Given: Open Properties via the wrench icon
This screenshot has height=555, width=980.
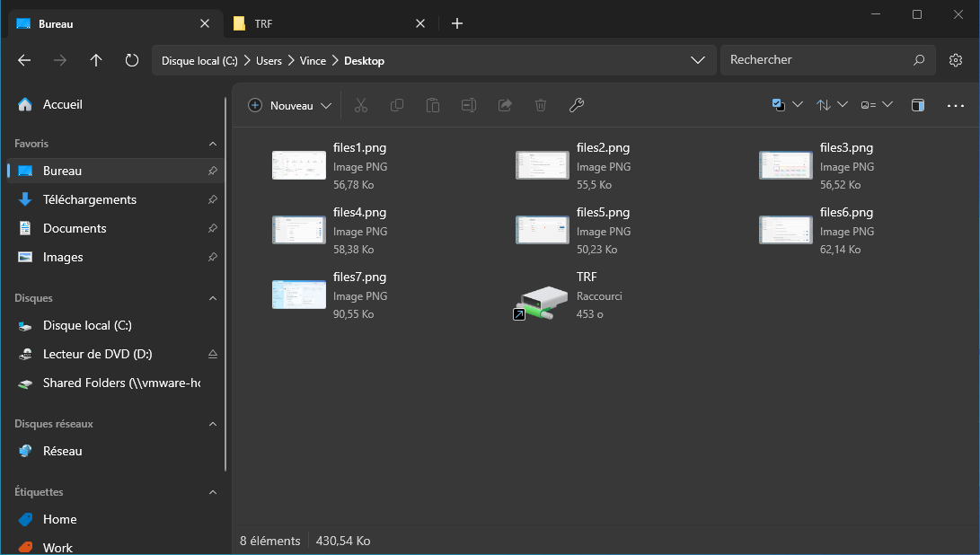Looking at the screenshot, I should (x=577, y=105).
